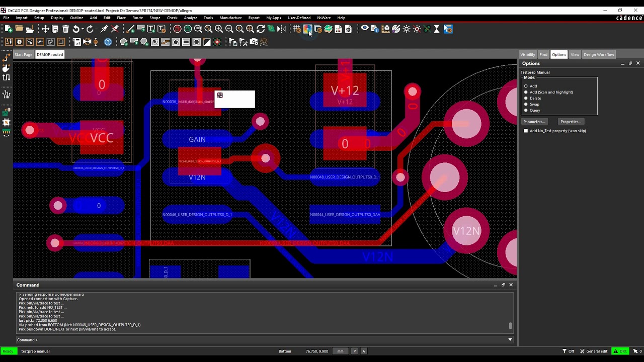Expand the Command line history dropdown

510,339
